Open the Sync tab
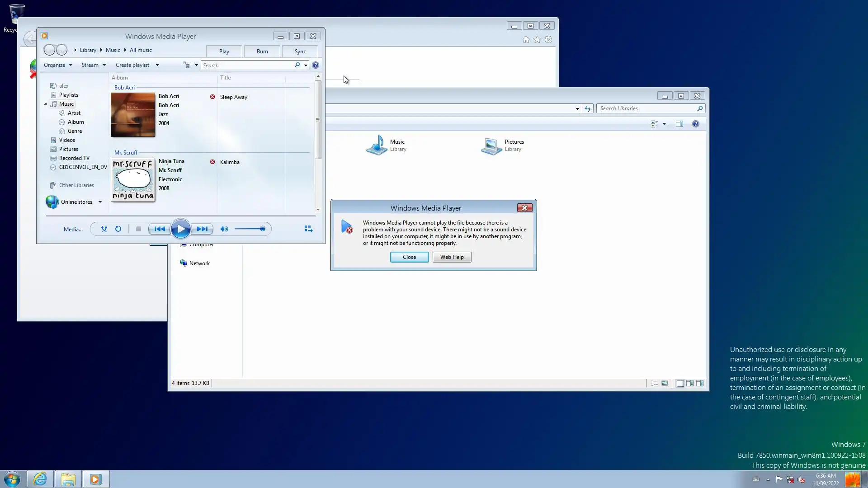Viewport: 868px width, 488px height. 300,52
